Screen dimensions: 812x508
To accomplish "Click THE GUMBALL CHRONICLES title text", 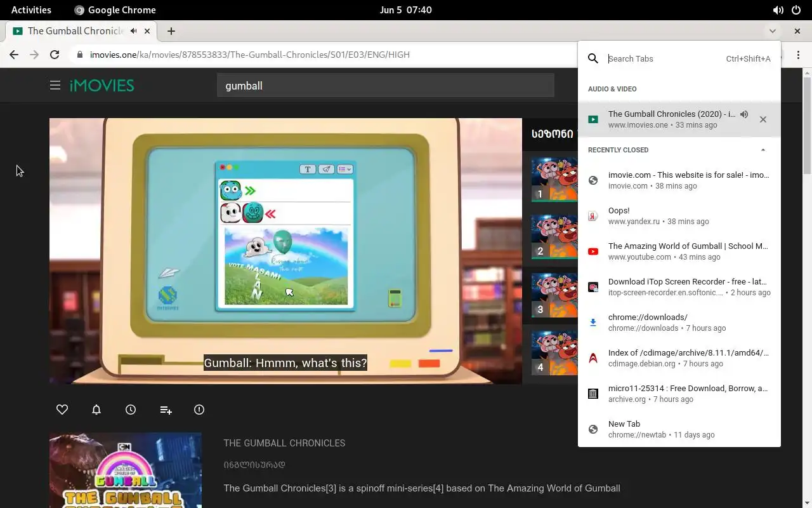I will [x=284, y=443].
